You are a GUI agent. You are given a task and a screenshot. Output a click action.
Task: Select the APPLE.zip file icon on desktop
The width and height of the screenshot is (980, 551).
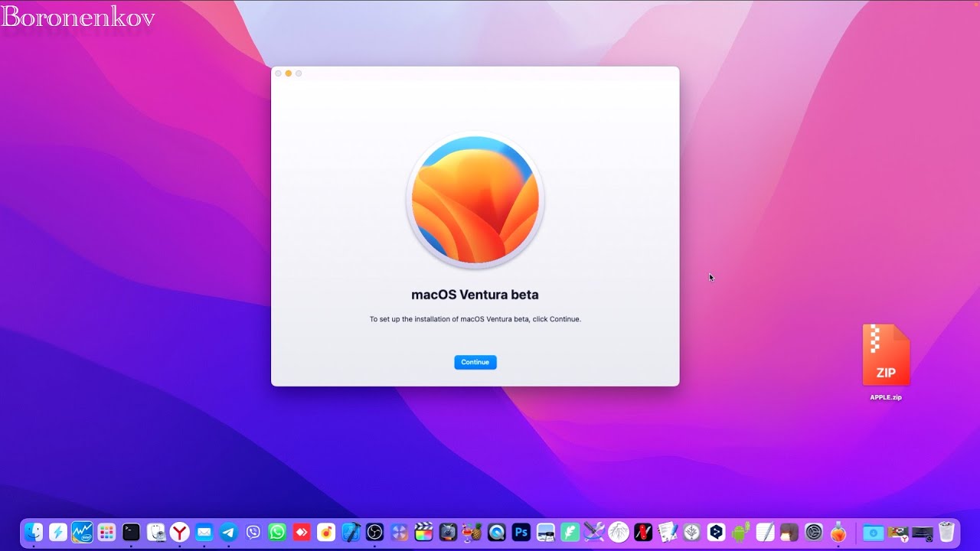point(886,354)
